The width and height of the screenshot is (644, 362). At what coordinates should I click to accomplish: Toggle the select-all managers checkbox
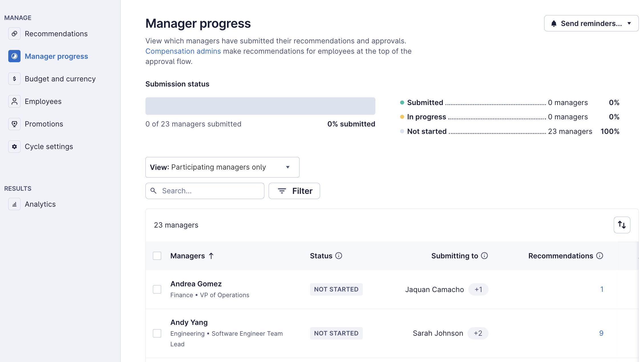click(157, 256)
